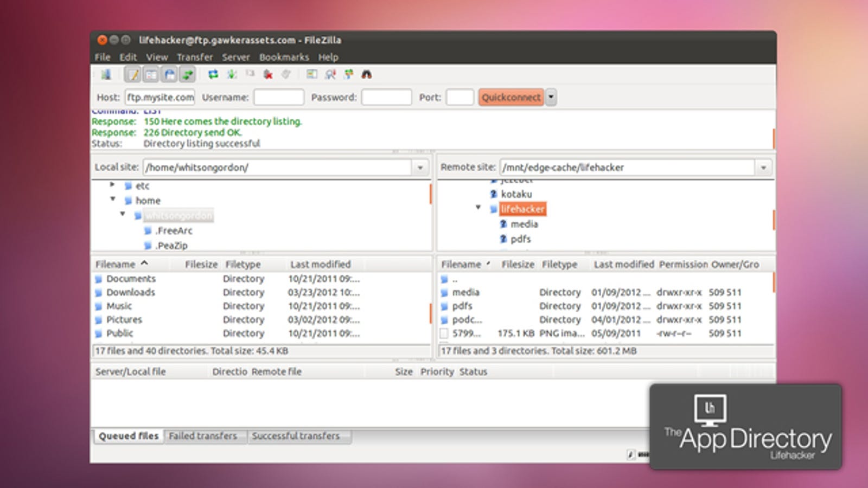Screen dimensions: 868x488
Task: Select lifehacker folder in remote tree
Action: point(522,209)
